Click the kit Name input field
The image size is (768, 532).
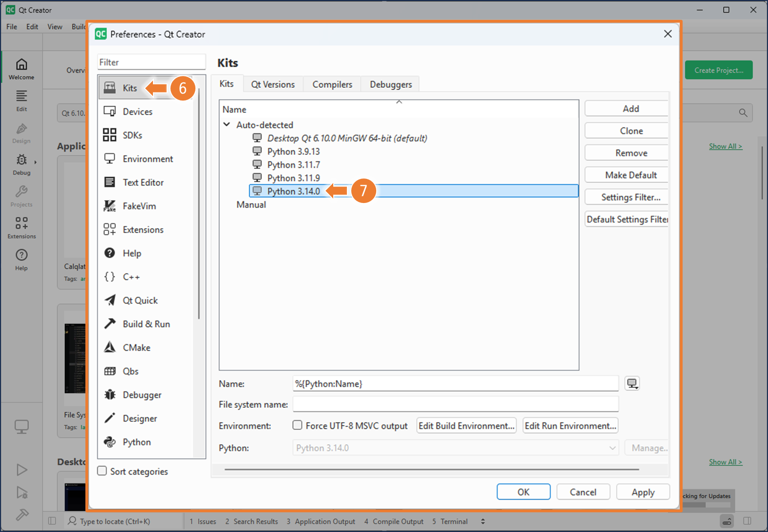tap(456, 384)
